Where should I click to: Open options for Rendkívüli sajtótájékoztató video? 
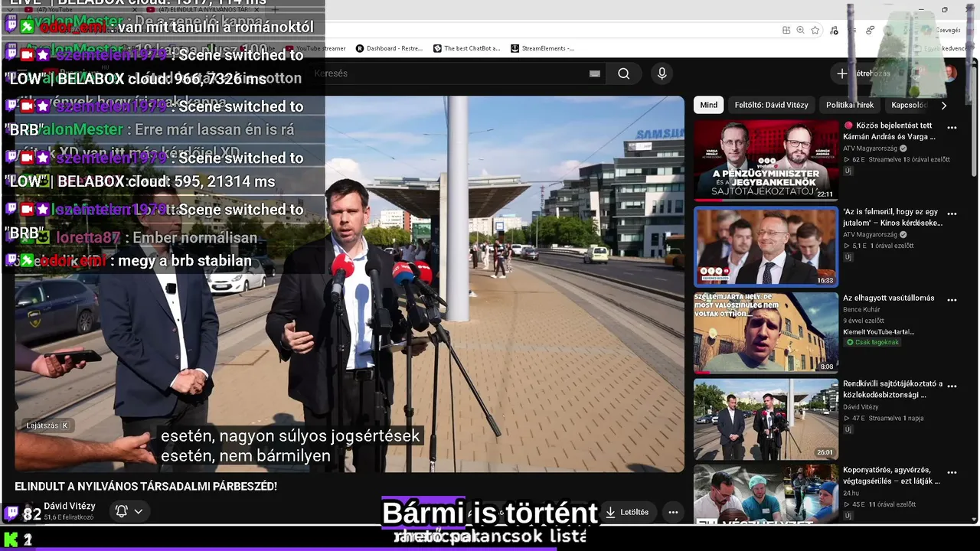pyautogui.click(x=952, y=386)
